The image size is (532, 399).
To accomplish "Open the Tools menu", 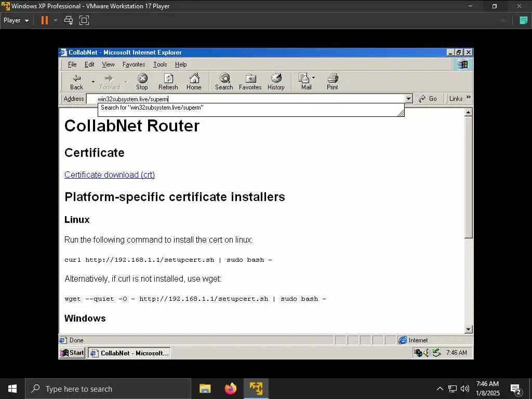I will tap(160, 64).
